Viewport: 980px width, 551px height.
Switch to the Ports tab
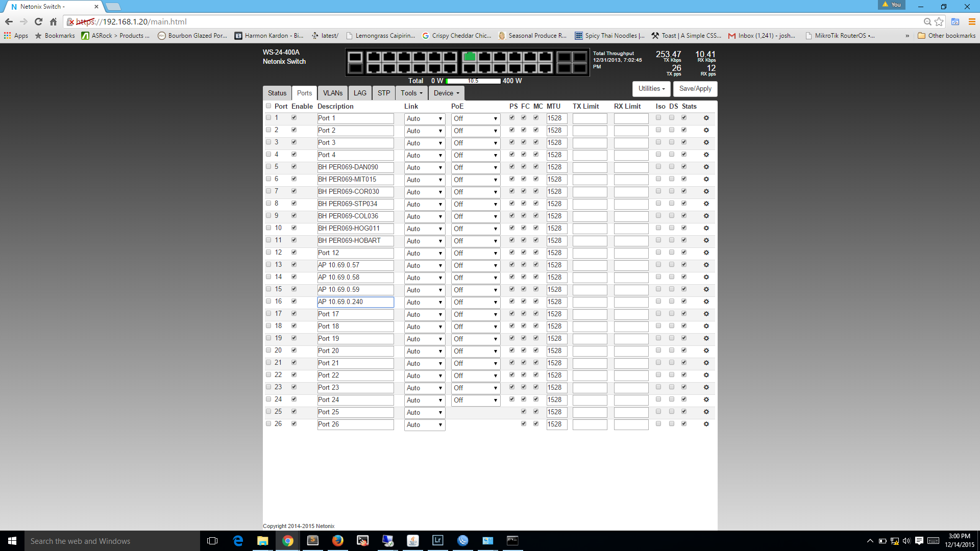[x=305, y=93]
